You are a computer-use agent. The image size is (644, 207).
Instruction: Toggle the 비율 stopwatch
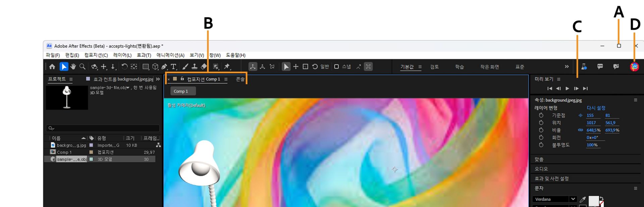(541, 130)
